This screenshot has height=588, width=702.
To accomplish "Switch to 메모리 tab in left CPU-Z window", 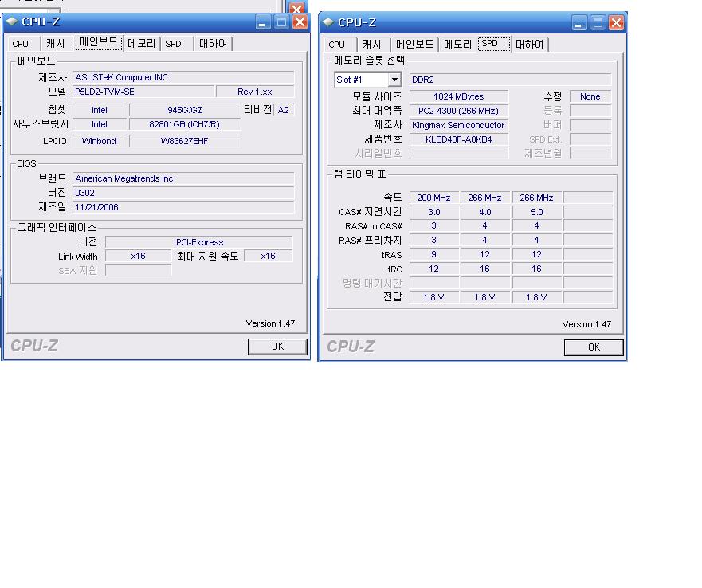I will (142, 44).
